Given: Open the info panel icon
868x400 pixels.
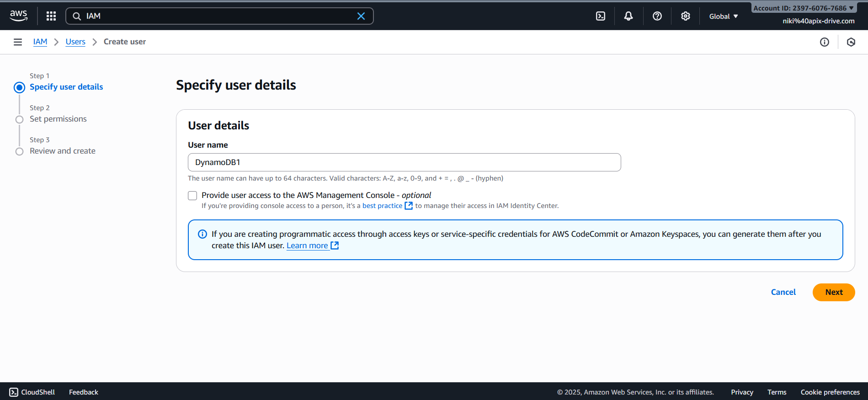Looking at the screenshot, I should point(824,42).
